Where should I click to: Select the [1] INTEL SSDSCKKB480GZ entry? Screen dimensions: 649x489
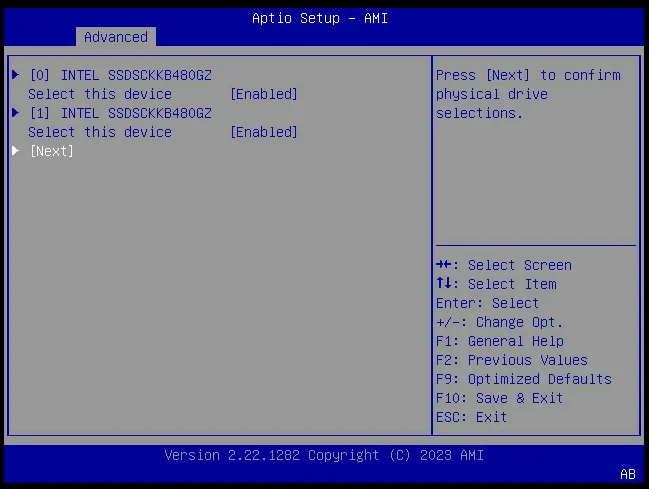[120, 113]
